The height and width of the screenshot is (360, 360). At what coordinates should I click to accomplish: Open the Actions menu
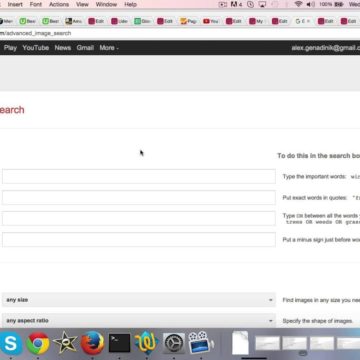pyautogui.click(x=59, y=4)
